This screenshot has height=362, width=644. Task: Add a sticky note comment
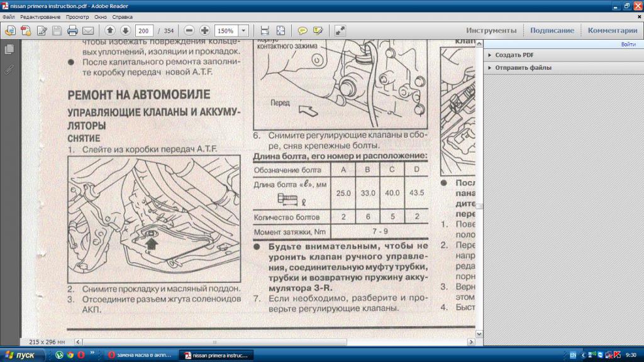point(303,31)
